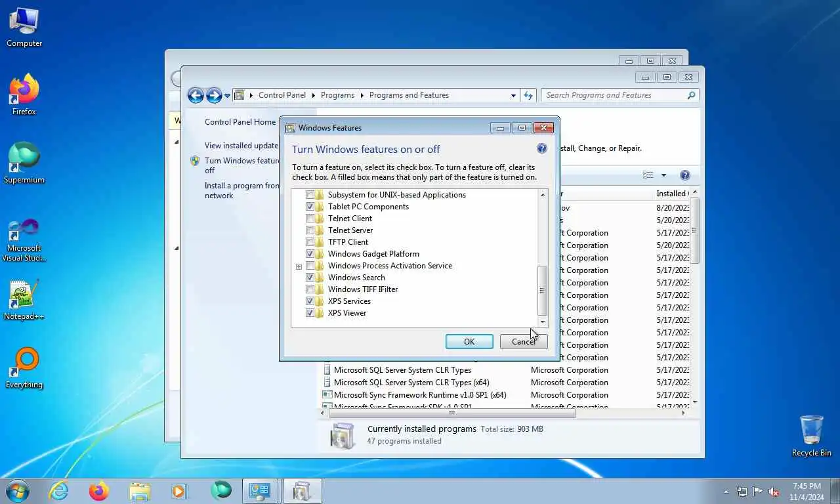Click the Installed On column header
The height and width of the screenshot is (504, 840).
coord(672,194)
